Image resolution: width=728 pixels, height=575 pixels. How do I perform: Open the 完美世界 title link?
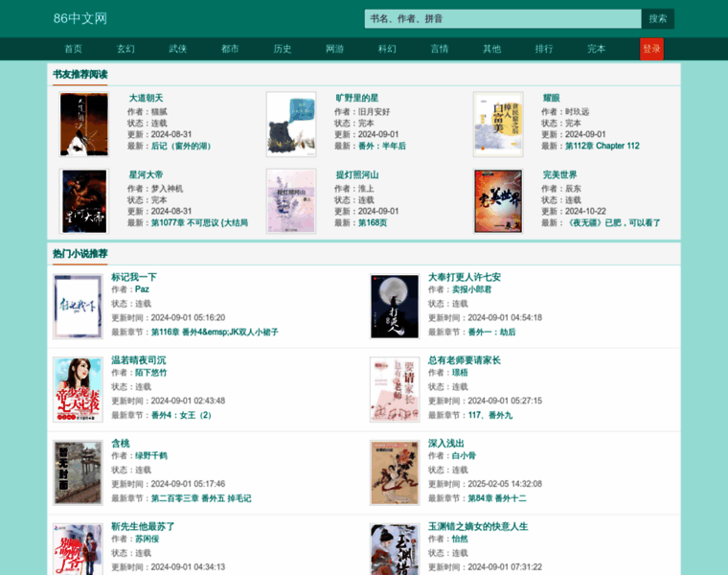coord(560,175)
